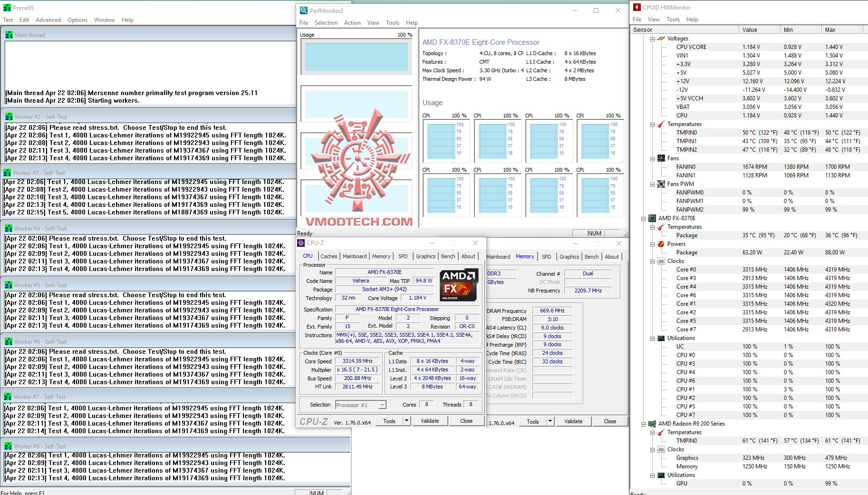This screenshot has height=495, width=868.
Task: Click the Prime95 title bar application icon
Action: coord(7,8)
